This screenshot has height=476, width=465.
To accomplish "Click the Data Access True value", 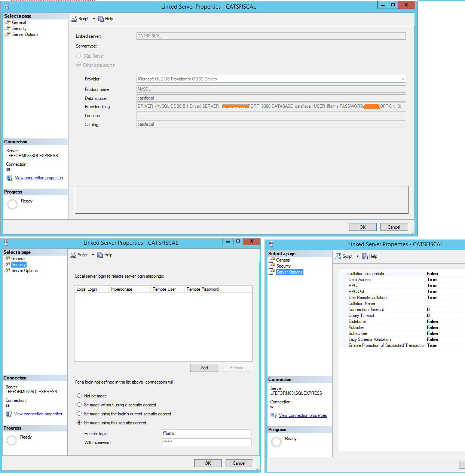I will [432, 280].
